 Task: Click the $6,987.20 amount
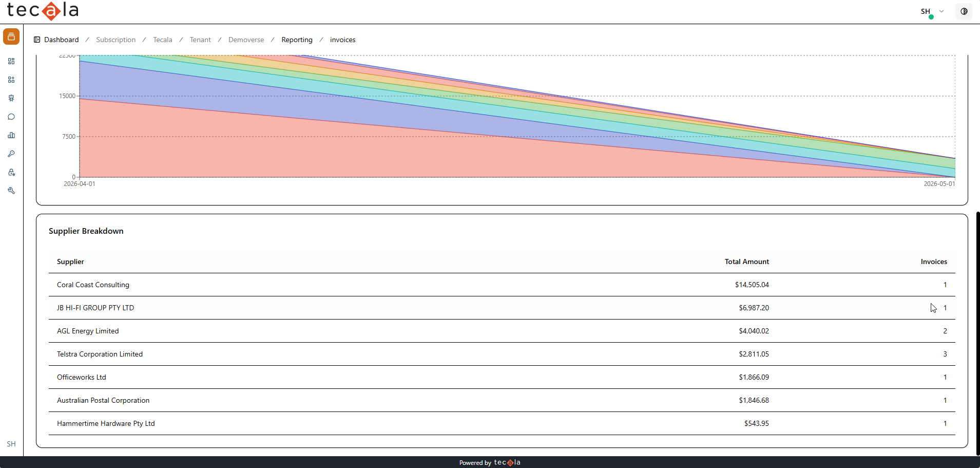754,308
